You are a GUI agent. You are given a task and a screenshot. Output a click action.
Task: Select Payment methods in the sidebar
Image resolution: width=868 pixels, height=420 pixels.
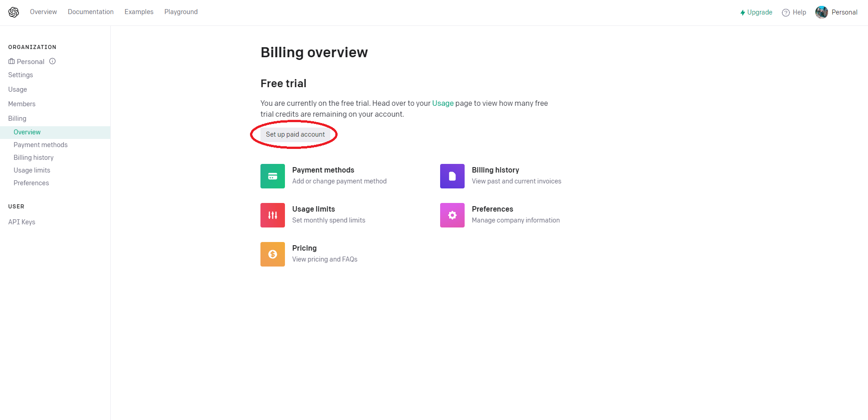(40, 145)
